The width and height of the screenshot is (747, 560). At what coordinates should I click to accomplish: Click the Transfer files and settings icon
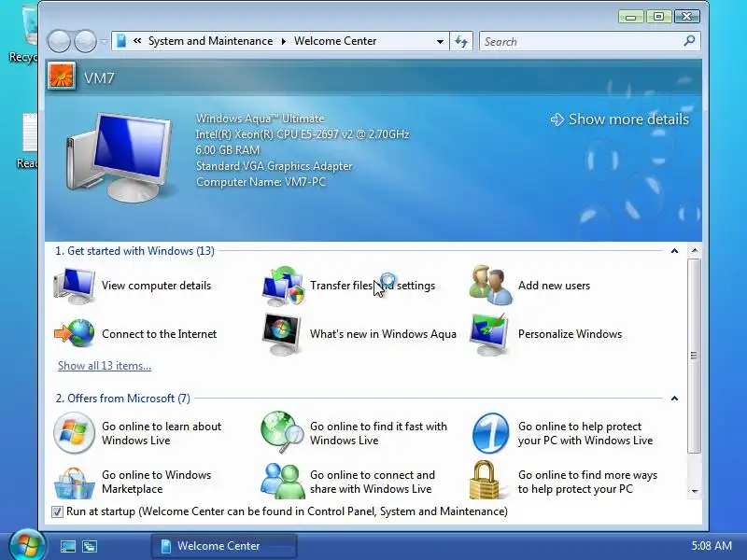[283, 286]
